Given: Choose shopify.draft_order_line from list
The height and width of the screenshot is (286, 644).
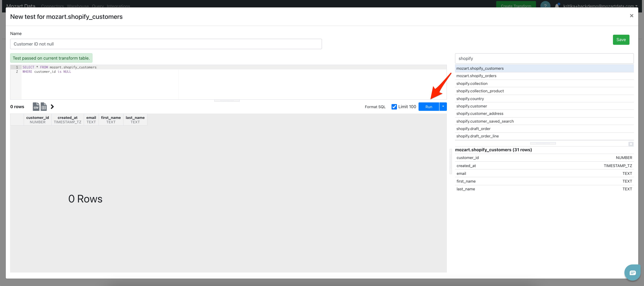Looking at the screenshot, I should 477,136.
